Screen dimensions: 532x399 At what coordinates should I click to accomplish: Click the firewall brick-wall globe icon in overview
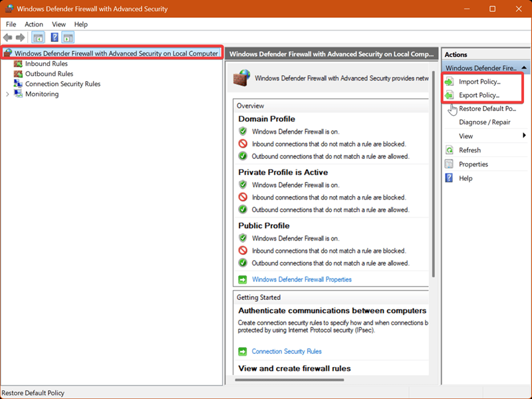[241, 78]
